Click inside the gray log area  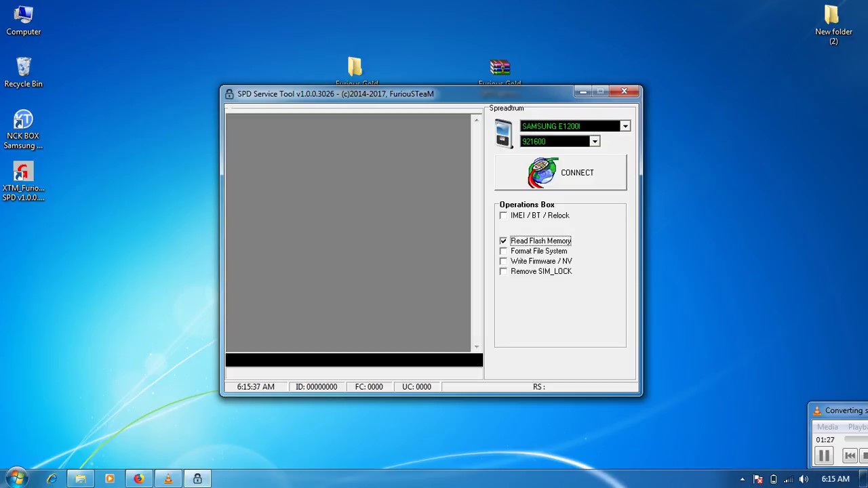pyautogui.click(x=349, y=232)
